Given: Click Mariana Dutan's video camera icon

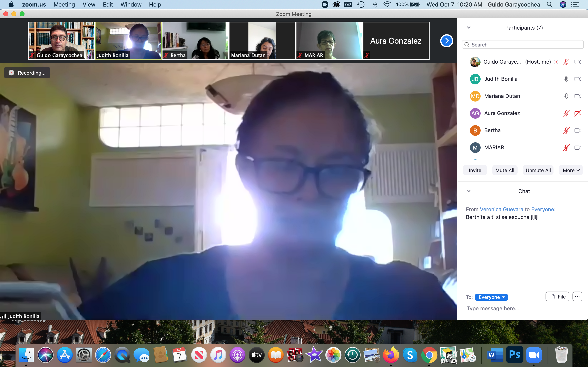Looking at the screenshot, I should tap(578, 96).
